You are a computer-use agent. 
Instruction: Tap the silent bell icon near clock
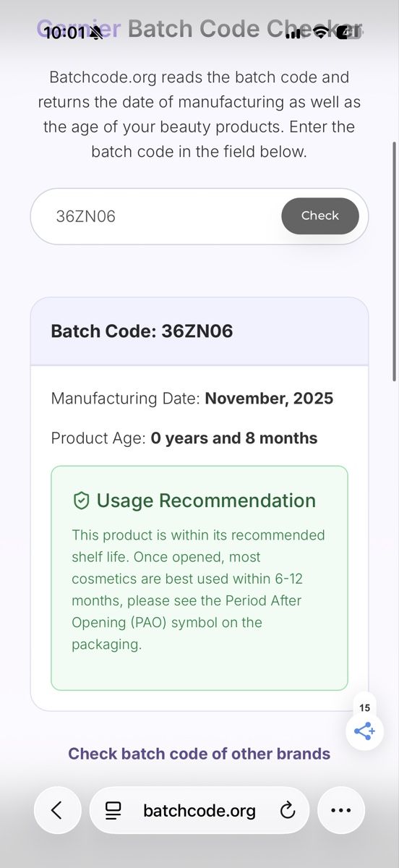[x=95, y=33]
